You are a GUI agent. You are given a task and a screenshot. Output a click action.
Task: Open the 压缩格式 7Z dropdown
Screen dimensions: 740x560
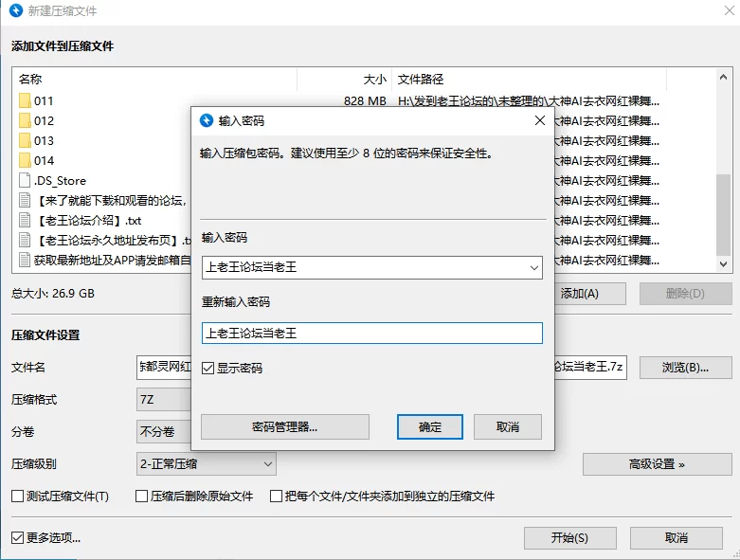click(x=164, y=400)
